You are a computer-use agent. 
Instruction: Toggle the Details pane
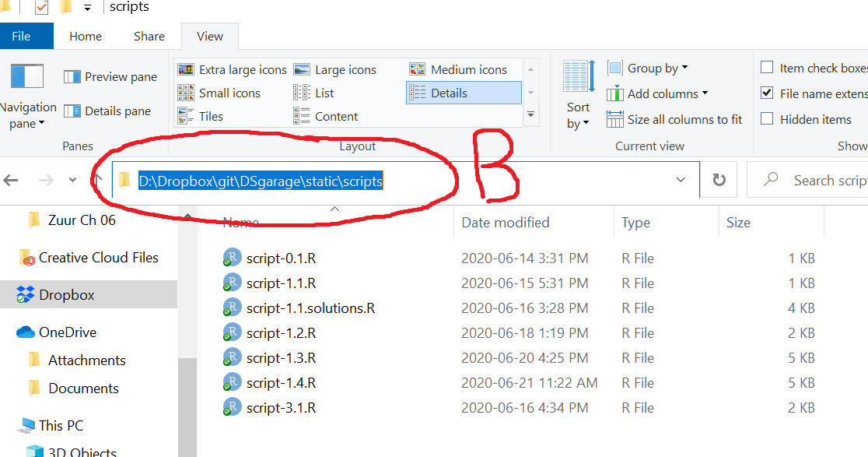click(107, 111)
